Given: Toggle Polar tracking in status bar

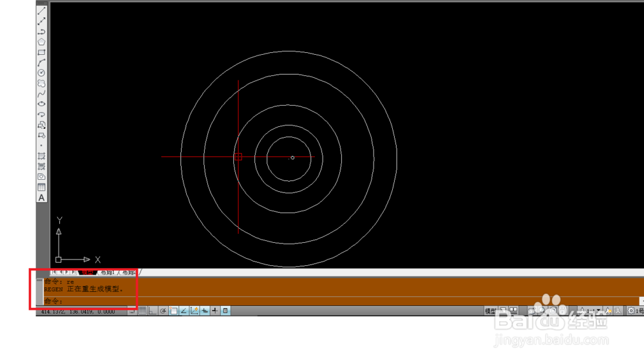Looking at the screenshot, I should coord(163,311).
